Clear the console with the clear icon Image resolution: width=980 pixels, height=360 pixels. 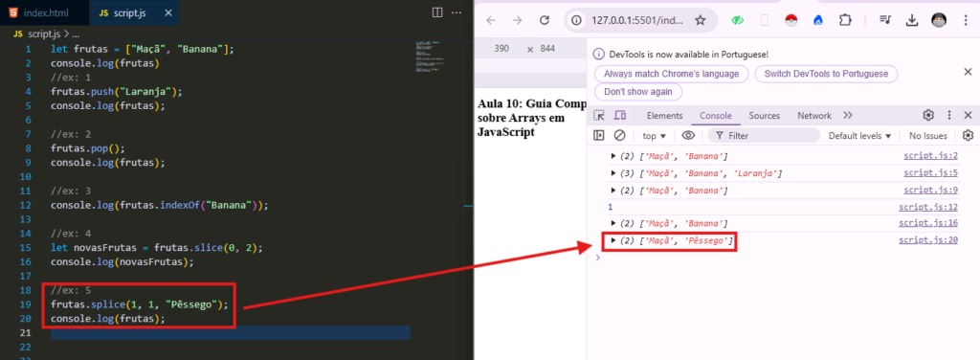(x=619, y=136)
